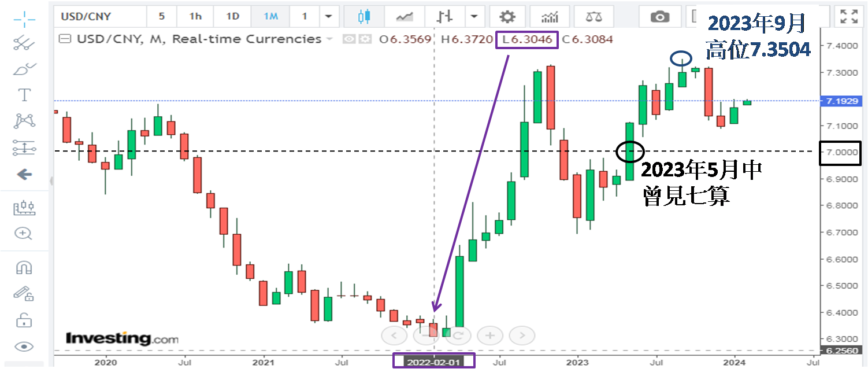Image resolution: width=868 pixels, height=369 pixels.
Task: Toggle hide all drawings eye icon
Action: coord(24,346)
